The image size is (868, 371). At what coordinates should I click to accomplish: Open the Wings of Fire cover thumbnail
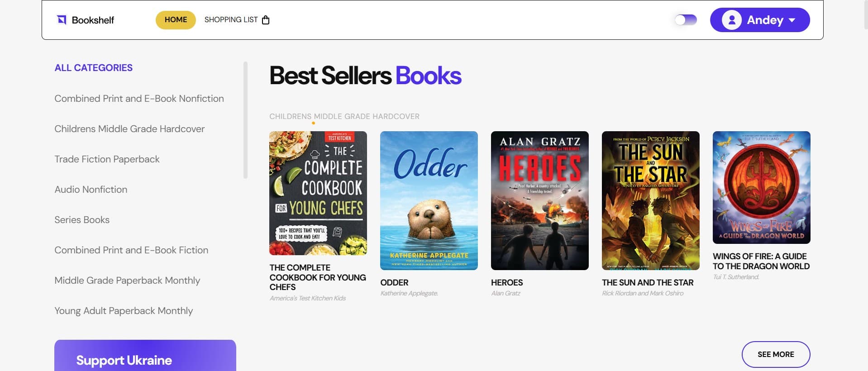tap(762, 187)
